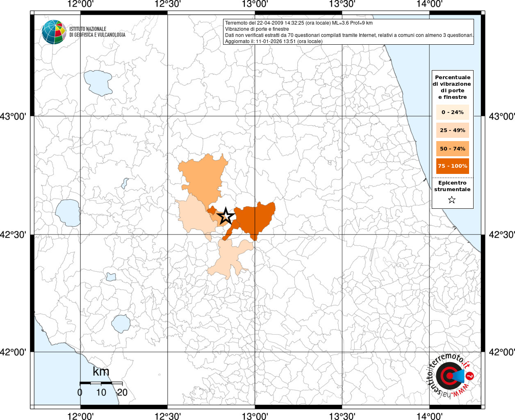Click the 'Epicentro strumentale' legend label
The width and height of the screenshot is (515, 420).
[452, 186]
